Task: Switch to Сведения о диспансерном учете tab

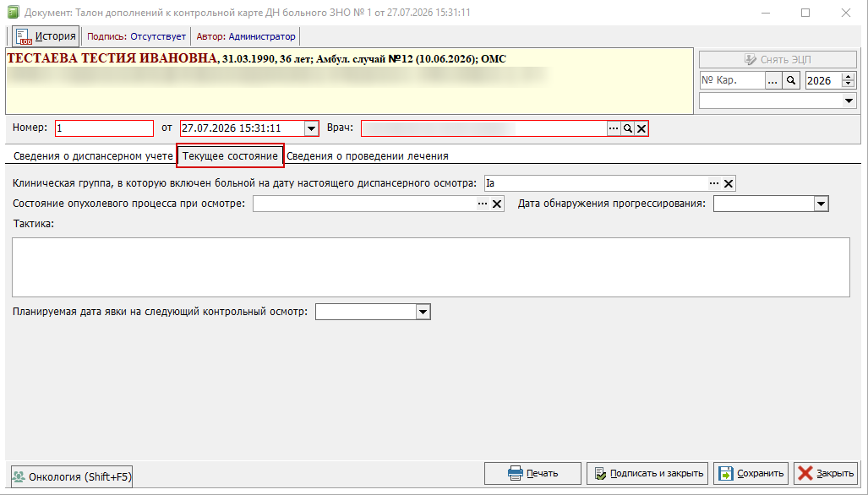Action: pos(93,156)
